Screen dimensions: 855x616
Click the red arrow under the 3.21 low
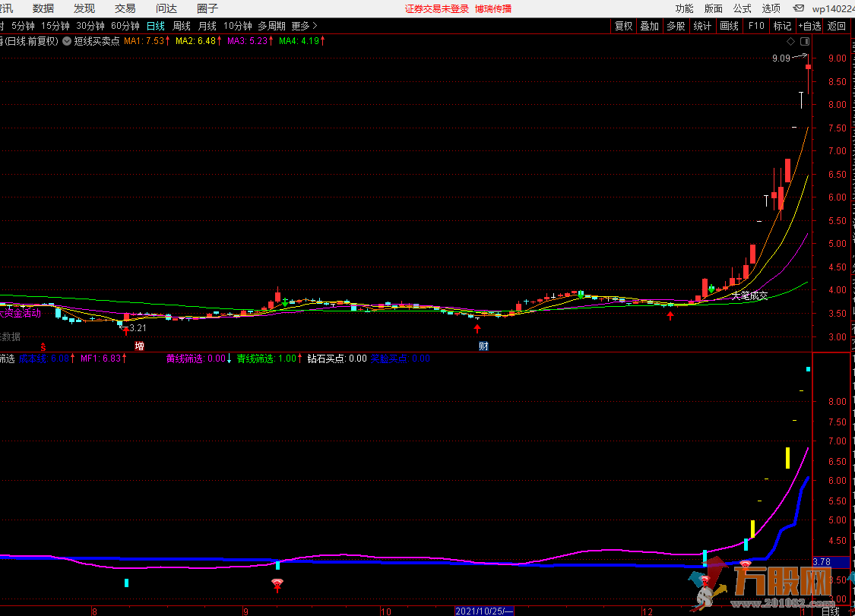coord(126,330)
